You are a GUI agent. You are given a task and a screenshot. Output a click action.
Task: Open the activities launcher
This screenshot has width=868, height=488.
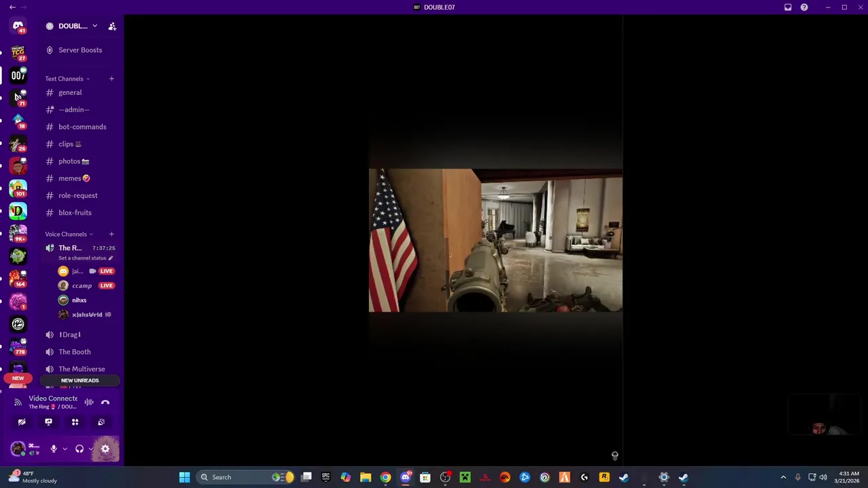tap(75, 422)
